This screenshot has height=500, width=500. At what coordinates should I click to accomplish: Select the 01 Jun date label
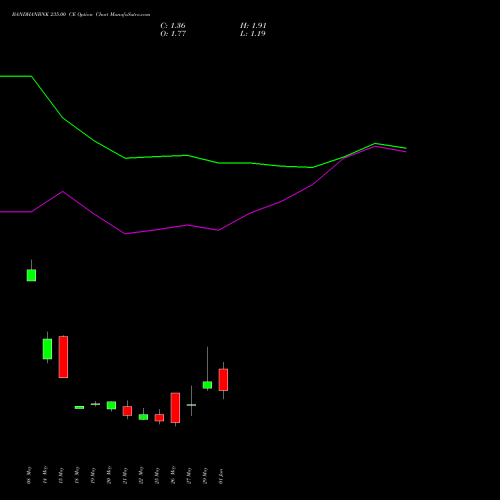[221, 476]
